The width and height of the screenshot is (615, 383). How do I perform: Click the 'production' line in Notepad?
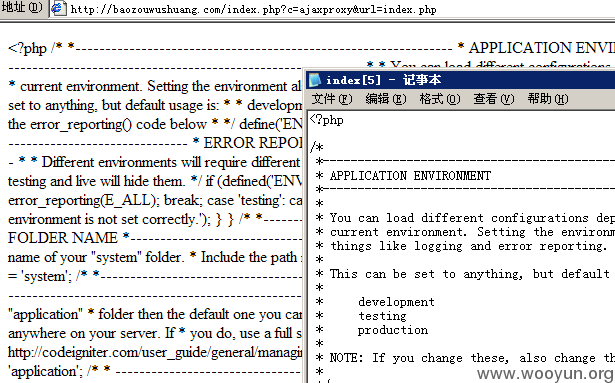[393, 330]
